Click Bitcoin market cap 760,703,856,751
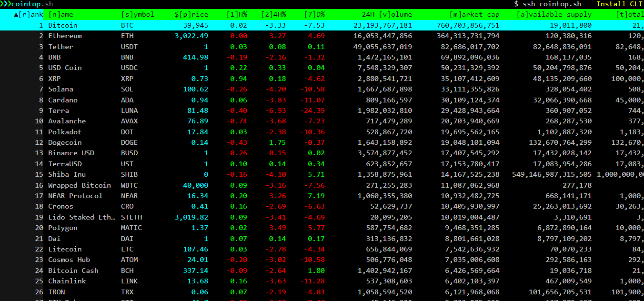The image size is (644, 301). pos(468,25)
